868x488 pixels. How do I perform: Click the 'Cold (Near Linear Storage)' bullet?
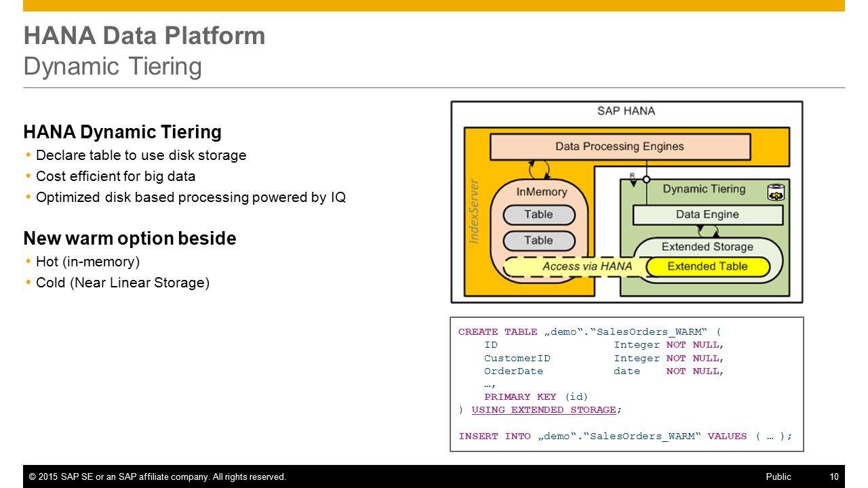pyautogui.click(x=123, y=283)
